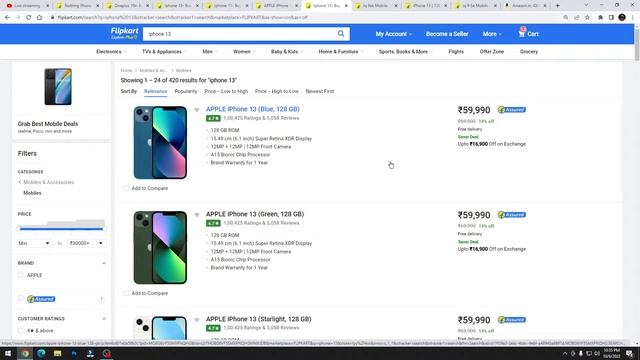The image size is (640, 360).
Task: Wishlist heart for iPhone 13 Starlight
Action: pyautogui.click(x=197, y=320)
